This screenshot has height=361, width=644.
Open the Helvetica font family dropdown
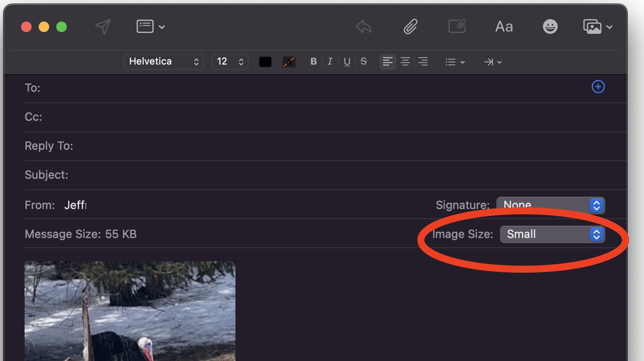163,61
